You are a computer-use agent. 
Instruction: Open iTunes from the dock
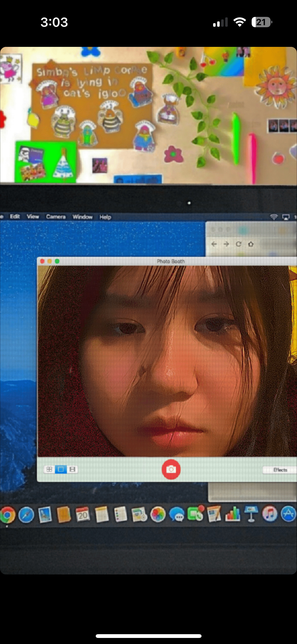(x=270, y=514)
